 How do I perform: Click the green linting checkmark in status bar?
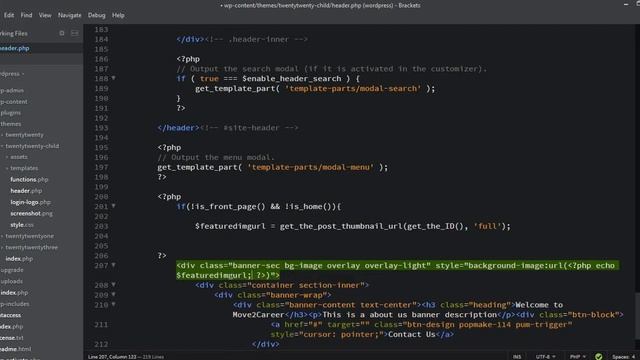coord(598,356)
